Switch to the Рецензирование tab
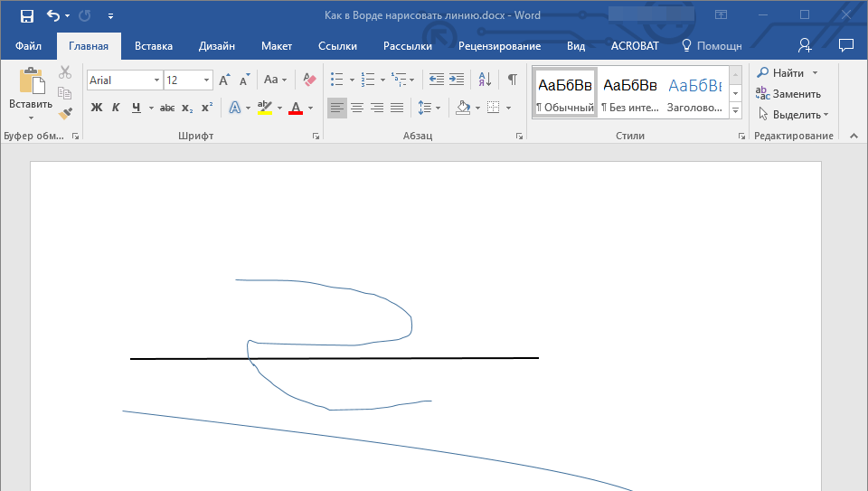This screenshot has height=491, width=868. click(x=499, y=46)
